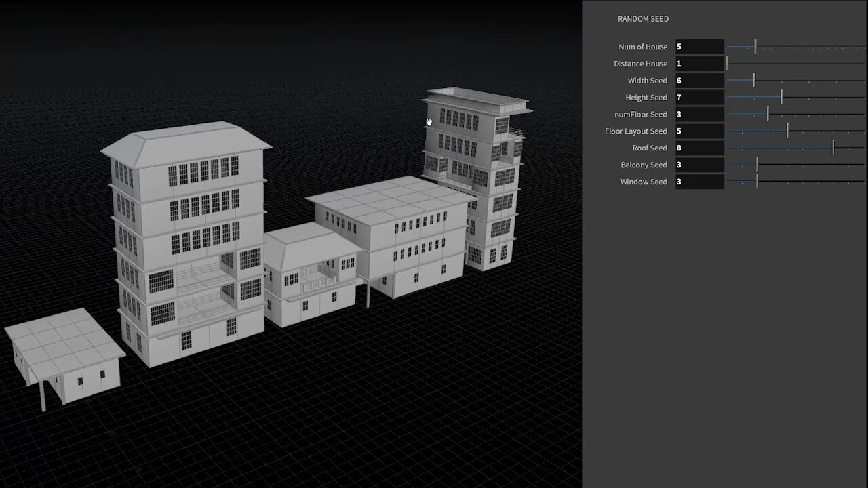Viewport: 868px width, 488px height.
Task: Click the Balcony Seed slider handle
Action: (757, 165)
